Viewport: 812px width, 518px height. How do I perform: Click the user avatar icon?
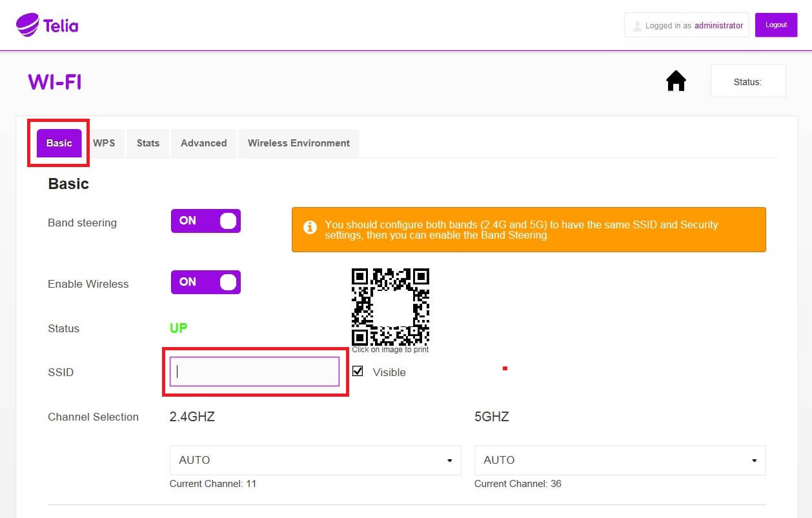(638, 26)
